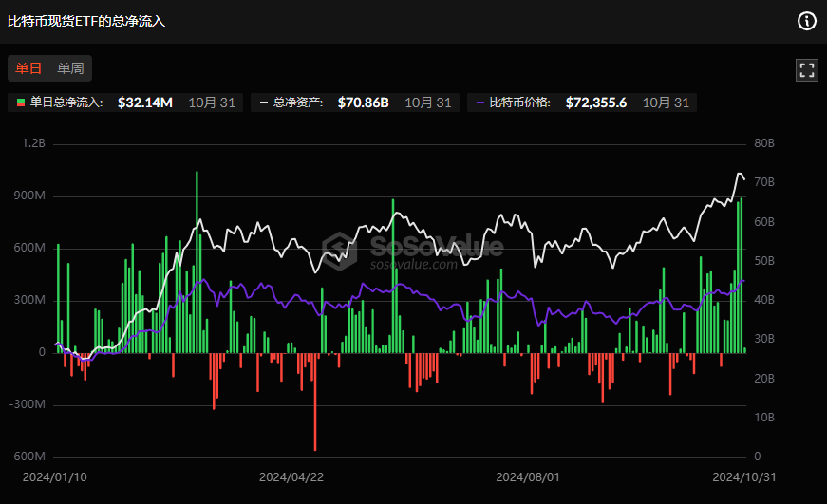
Task: Click the 50B right axis label
Action: [x=764, y=261]
